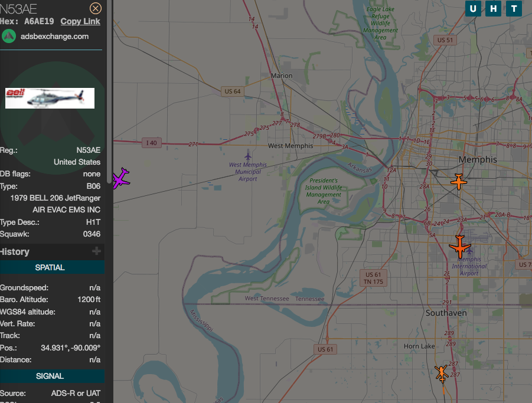This screenshot has height=403, width=532.
Task: Click the 1979 BELL 206 JetRanger text
Action: click(56, 198)
